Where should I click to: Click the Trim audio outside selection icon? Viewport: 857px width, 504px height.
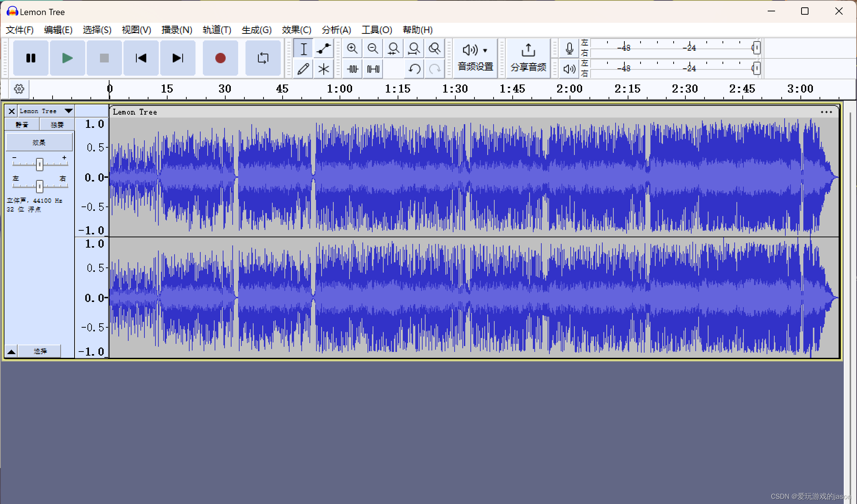tap(352, 69)
